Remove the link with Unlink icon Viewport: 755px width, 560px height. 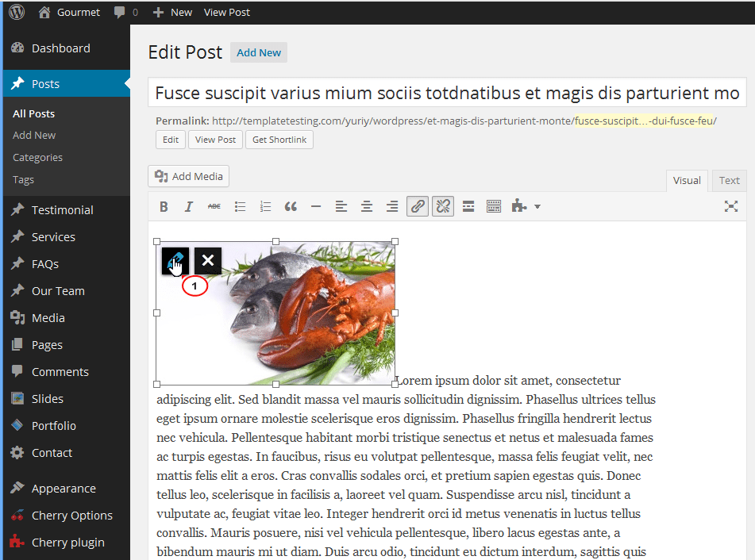[x=442, y=206]
